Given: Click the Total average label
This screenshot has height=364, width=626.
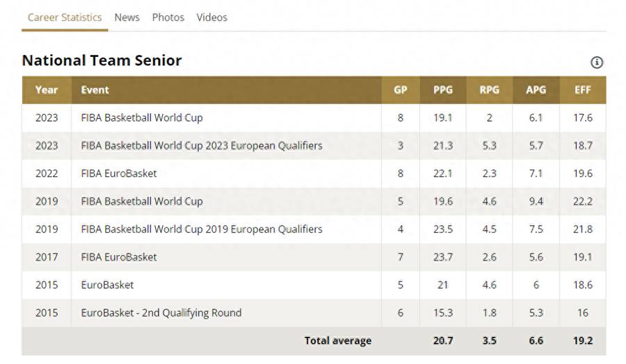Looking at the screenshot, I should pyautogui.click(x=338, y=341).
